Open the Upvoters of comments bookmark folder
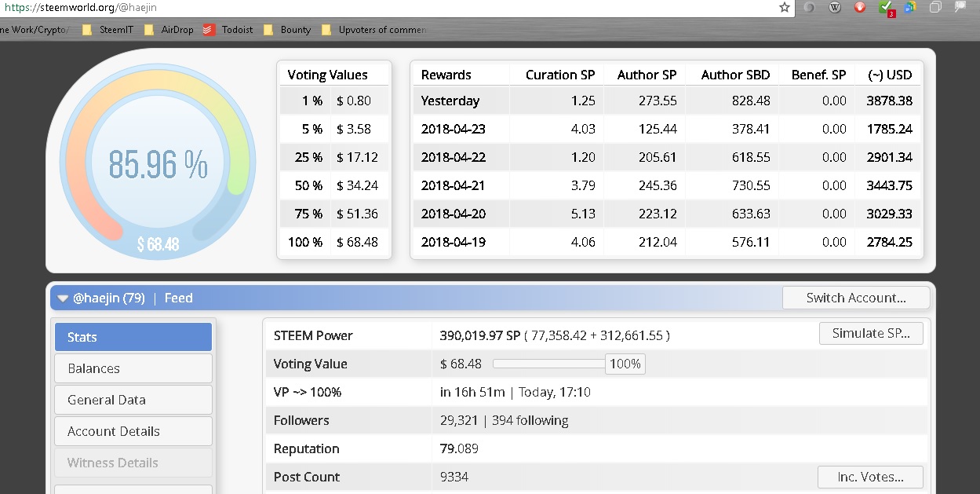This screenshot has width=980, height=494. tap(373, 30)
